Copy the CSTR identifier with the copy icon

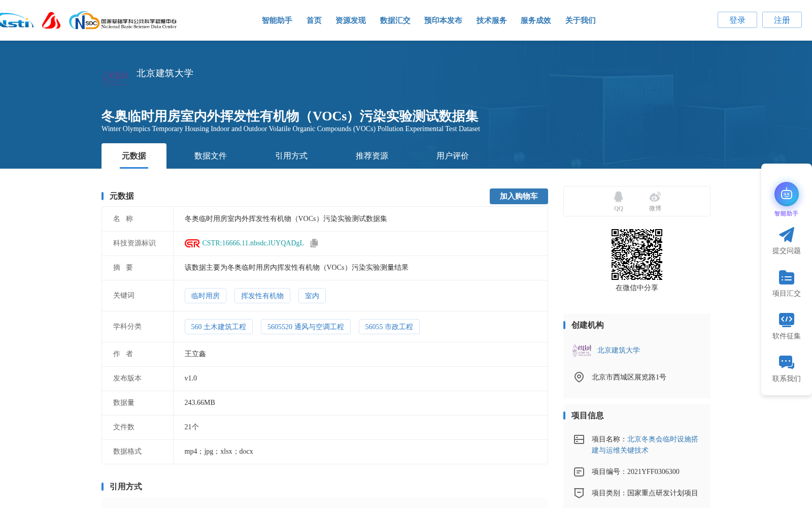point(314,243)
